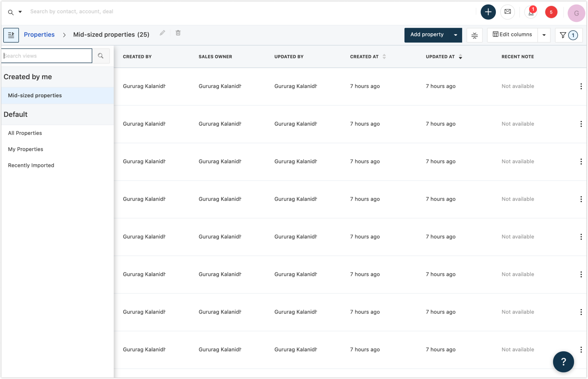Screen dimensions: 588x379
Task: Toggle sorting on Updated At column
Action: 460,57
